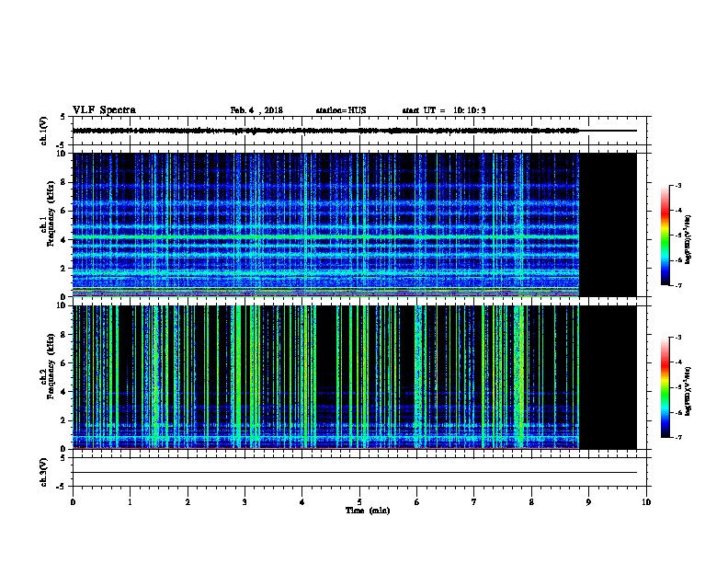Click the time axis tick label "0"
This screenshot has width=728, height=563.
coord(73,502)
